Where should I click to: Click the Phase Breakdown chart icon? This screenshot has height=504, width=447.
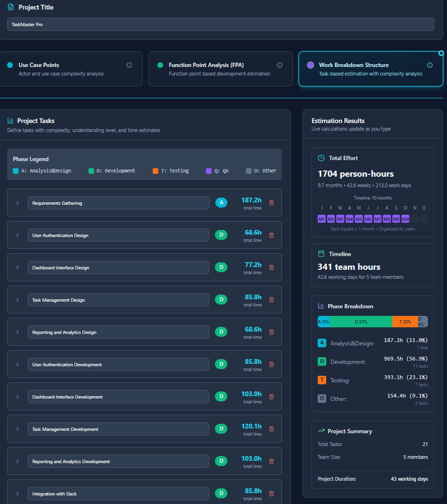tap(321, 306)
